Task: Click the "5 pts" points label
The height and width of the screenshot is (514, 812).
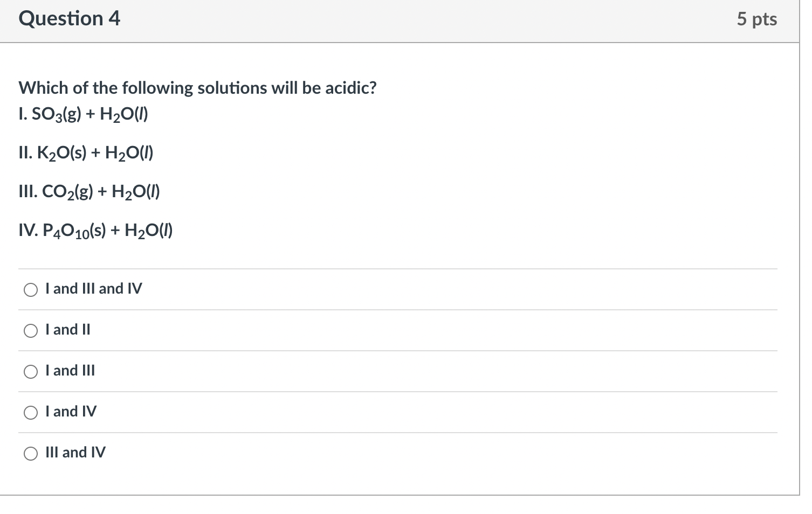Action: coord(756,19)
